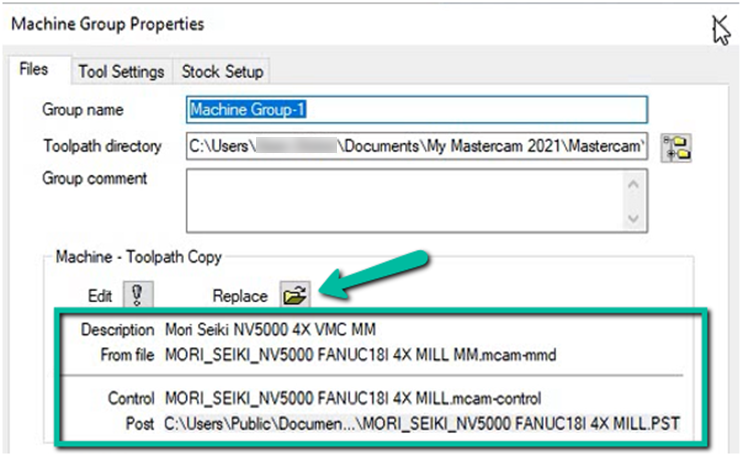Click the 'Toolpath directory' label
Screen dimensions: 743x456
102,146
